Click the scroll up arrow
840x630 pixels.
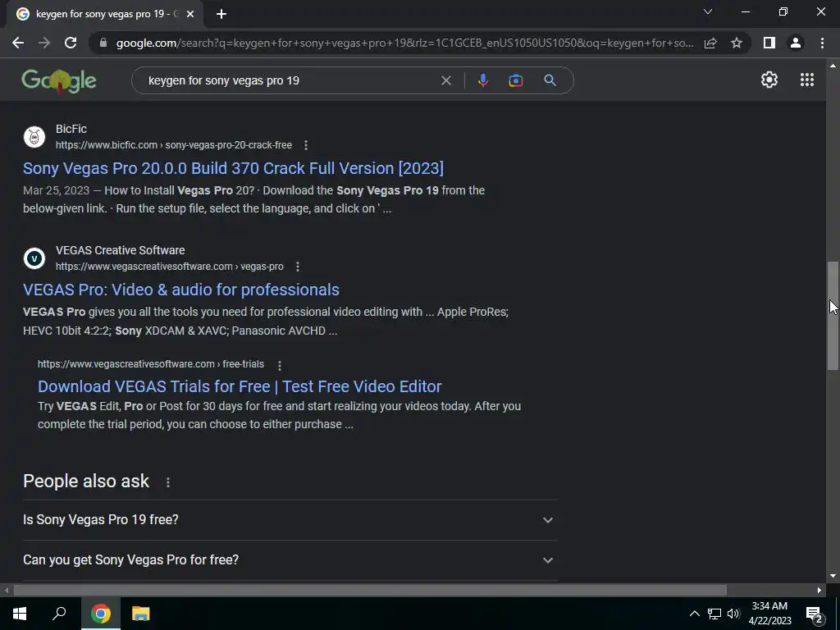[x=833, y=66]
